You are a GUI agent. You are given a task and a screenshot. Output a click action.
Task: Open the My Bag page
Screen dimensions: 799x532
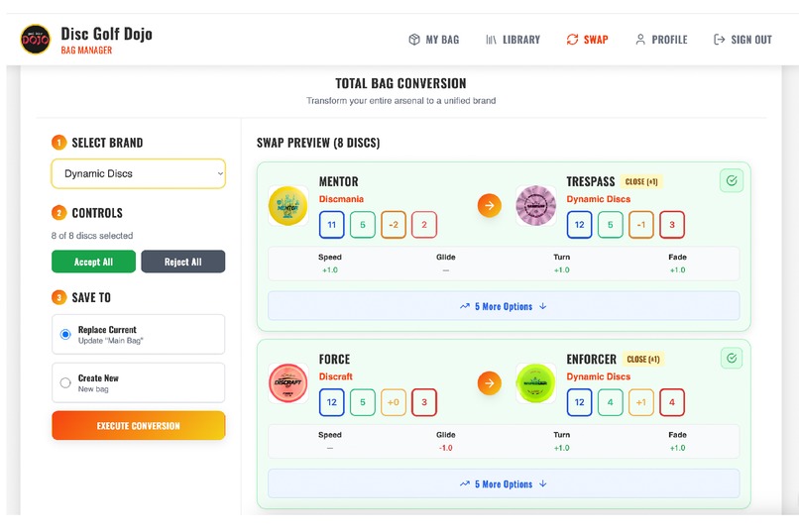click(x=433, y=40)
